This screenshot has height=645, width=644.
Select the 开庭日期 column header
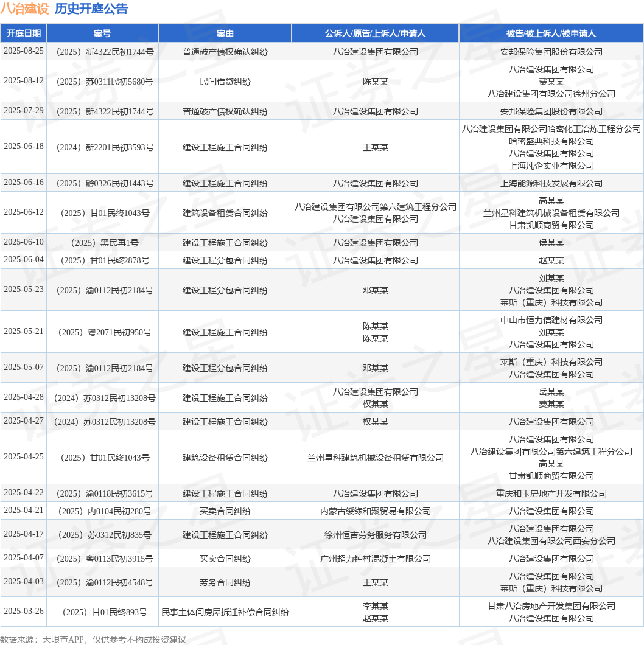(x=24, y=33)
